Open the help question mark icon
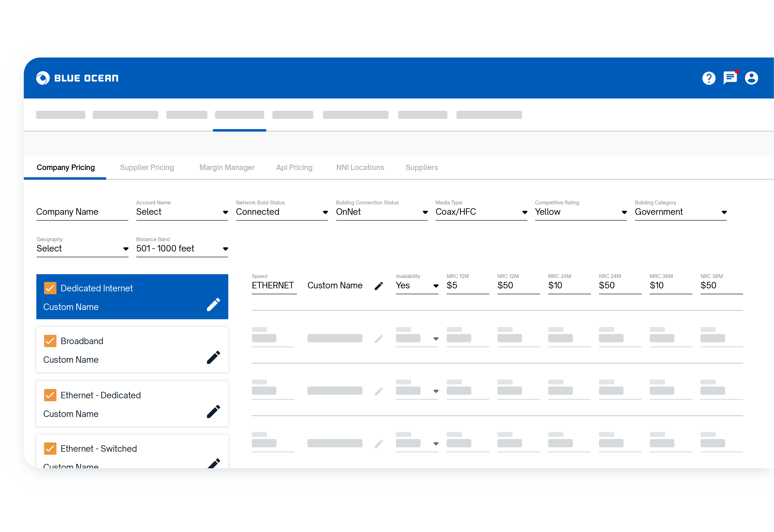The height and width of the screenshot is (532, 774). click(709, 78)
